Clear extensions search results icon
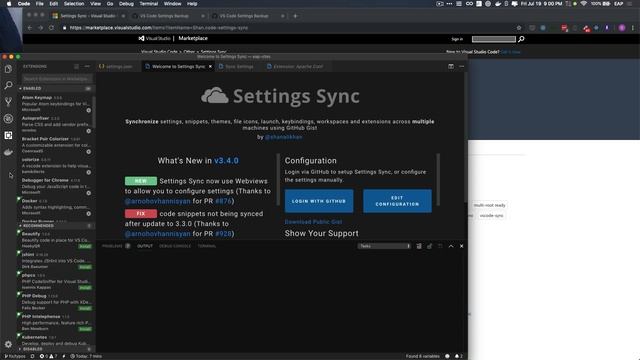640x360 pixels. point(77,66)
